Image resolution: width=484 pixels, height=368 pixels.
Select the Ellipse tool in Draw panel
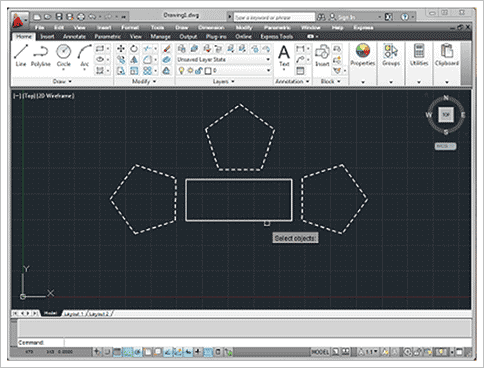(100, 60)
